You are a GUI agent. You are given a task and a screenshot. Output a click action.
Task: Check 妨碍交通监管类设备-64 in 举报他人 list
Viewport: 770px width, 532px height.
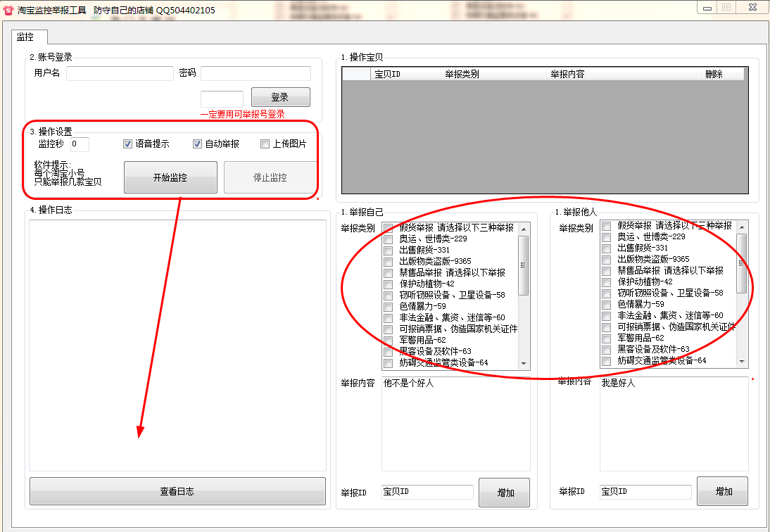click(607, 361)
